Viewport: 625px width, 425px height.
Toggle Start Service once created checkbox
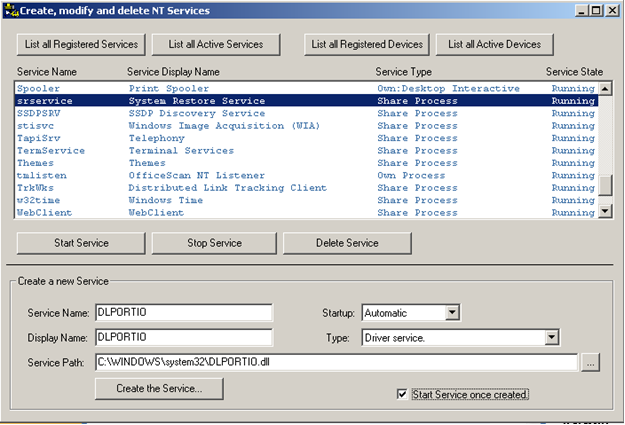403,394
